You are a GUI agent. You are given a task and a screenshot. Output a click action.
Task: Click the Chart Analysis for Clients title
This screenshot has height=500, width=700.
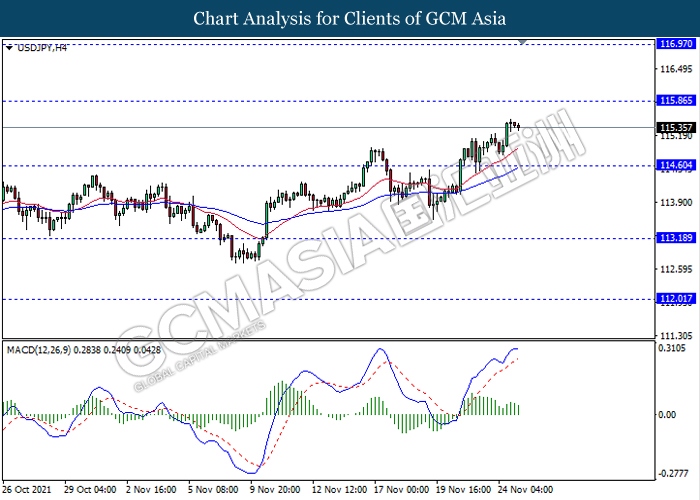(x=350, y=18)
